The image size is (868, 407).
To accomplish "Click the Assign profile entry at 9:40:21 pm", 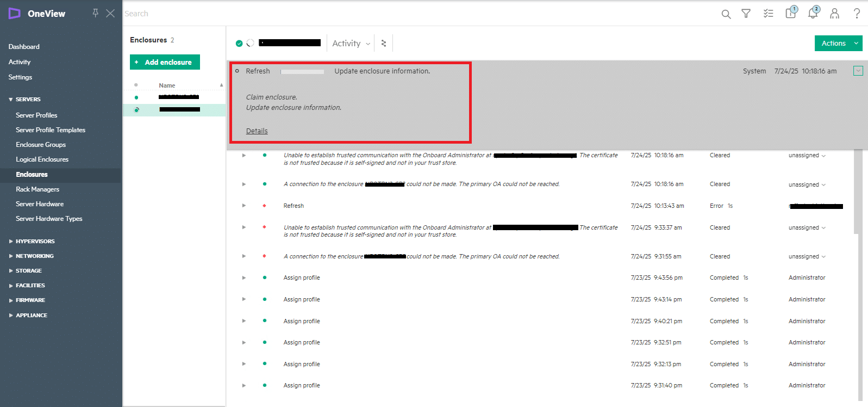I will coord(302,321).
